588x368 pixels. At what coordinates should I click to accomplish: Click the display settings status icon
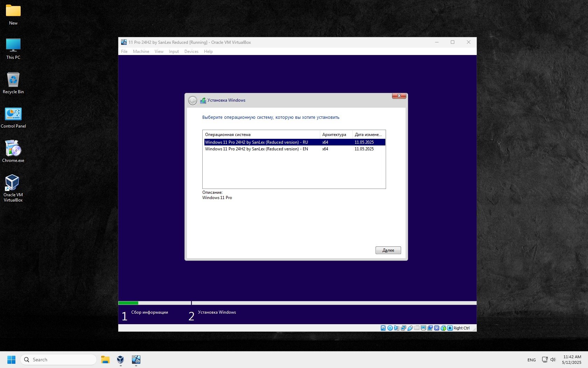(x=423, y=328)
